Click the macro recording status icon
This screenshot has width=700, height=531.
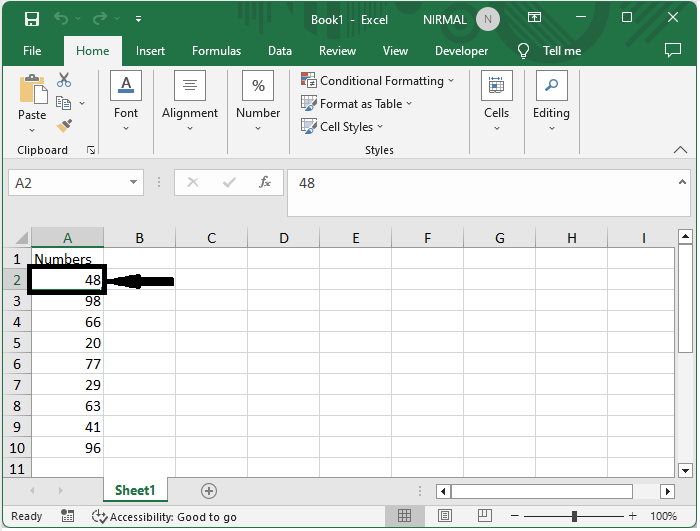[67, 516]
